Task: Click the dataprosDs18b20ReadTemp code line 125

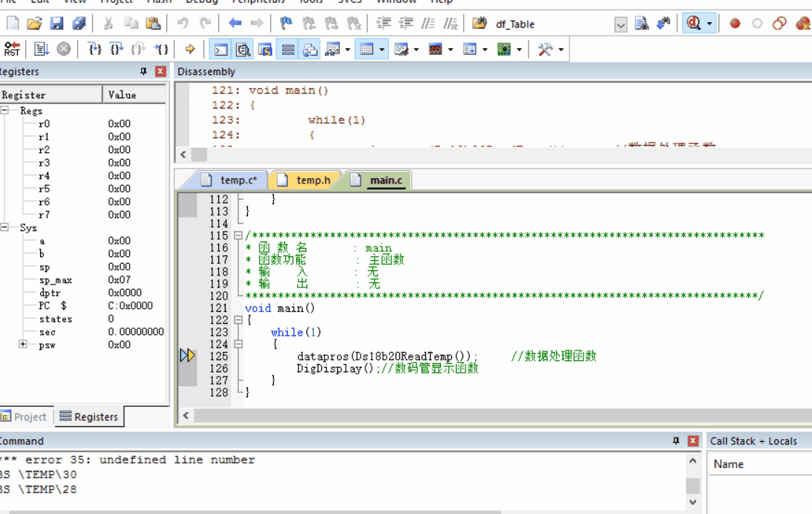Action: click(x=387, y=357)
